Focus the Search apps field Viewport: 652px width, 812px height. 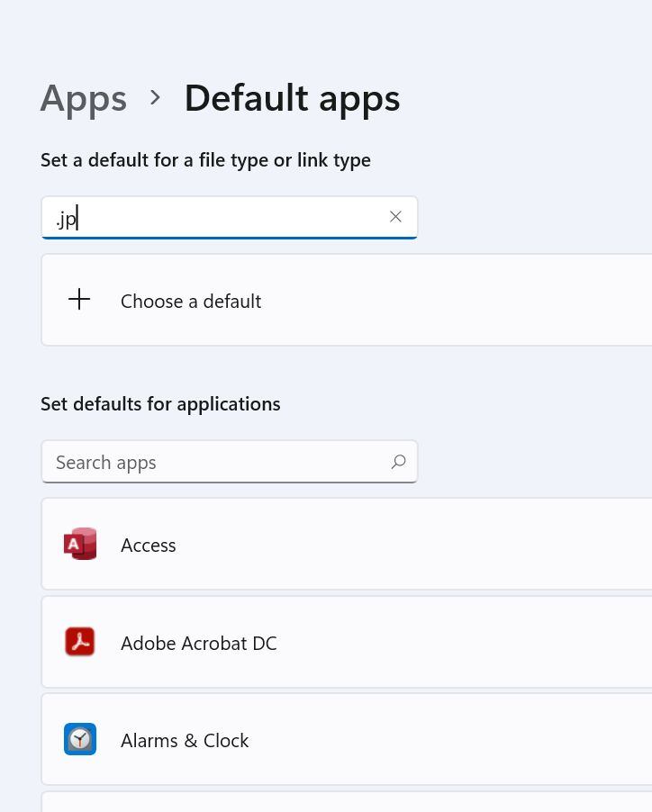coord(230,462)
